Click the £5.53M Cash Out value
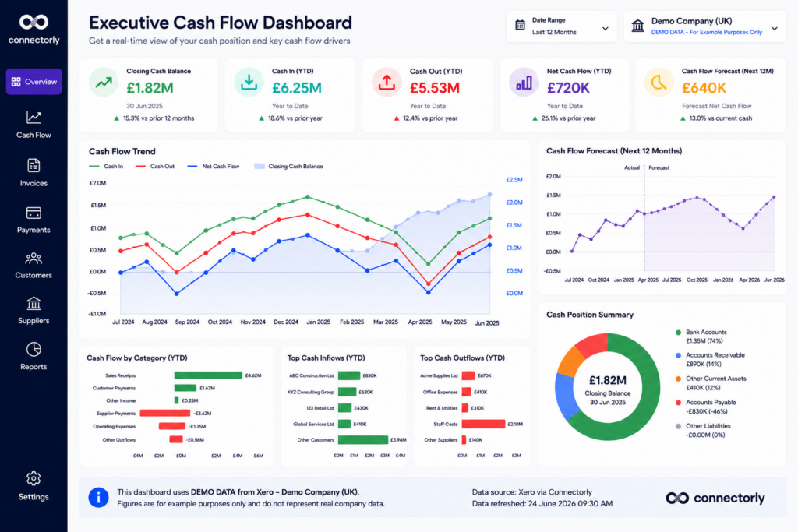Screen dimensions: 798x532 (x=435, y=88)
